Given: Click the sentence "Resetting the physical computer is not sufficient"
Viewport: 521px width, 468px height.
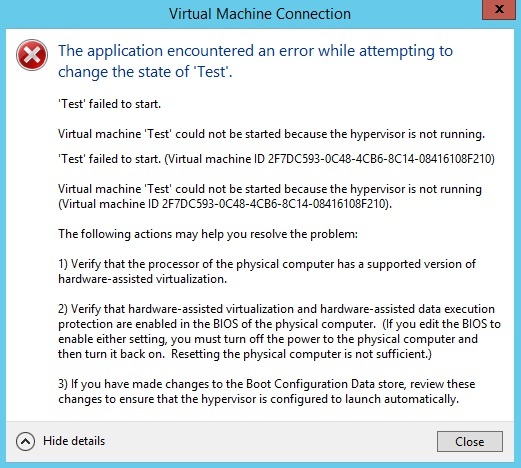Looking at the screenshot, I should pyautogui.click(x=301, y=354).
